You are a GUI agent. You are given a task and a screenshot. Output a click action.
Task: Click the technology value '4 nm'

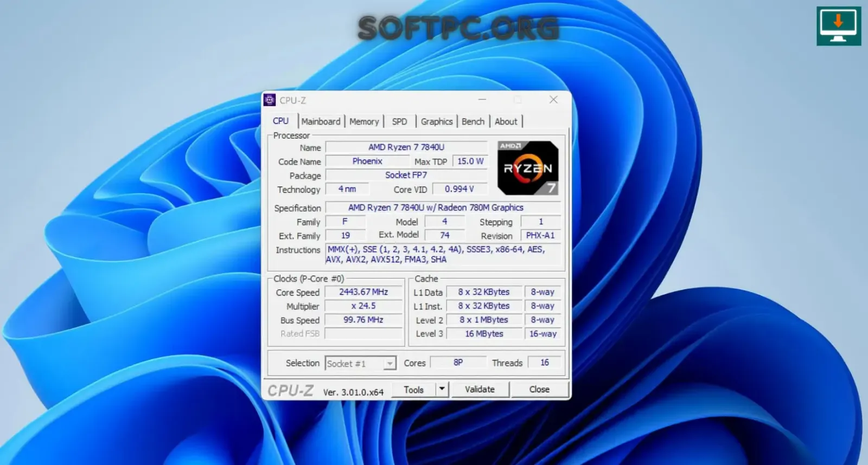pos(347,189)
